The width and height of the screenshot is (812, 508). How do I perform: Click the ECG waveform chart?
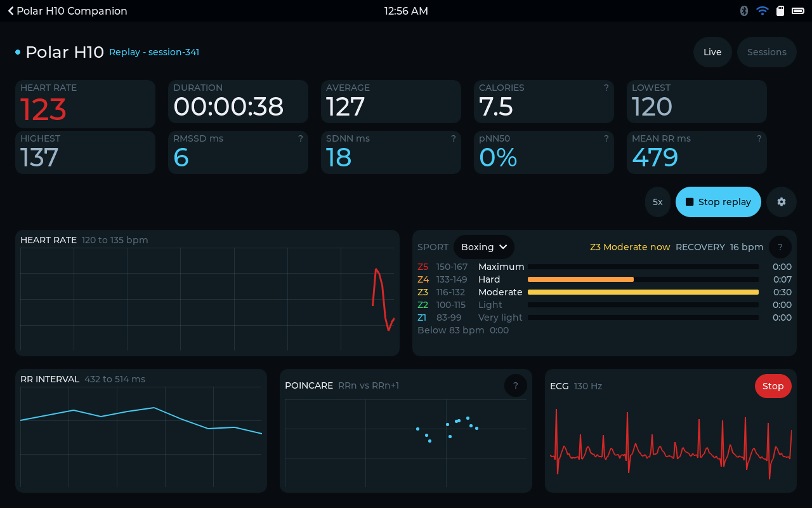(671, 443)
